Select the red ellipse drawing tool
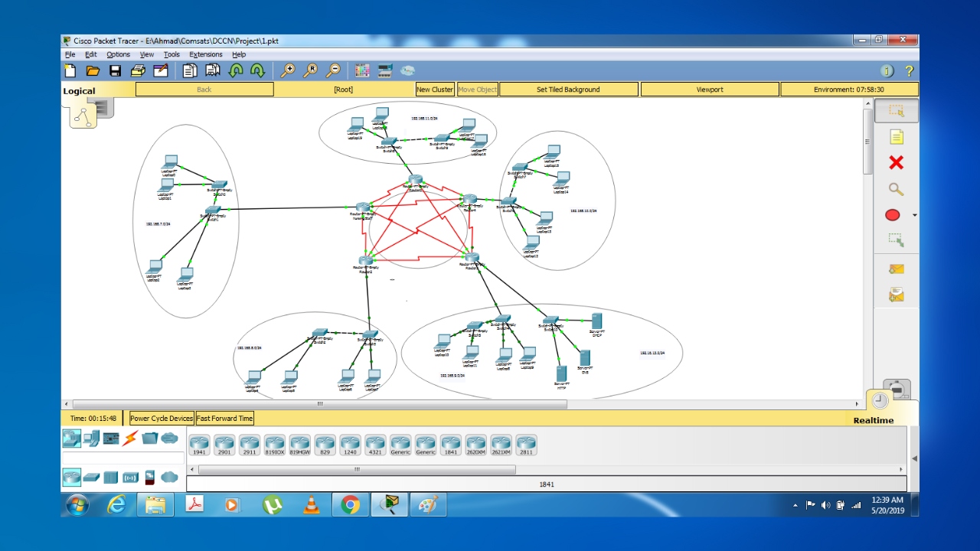Screen dimensions: 980x551 (x=893, y=215)
